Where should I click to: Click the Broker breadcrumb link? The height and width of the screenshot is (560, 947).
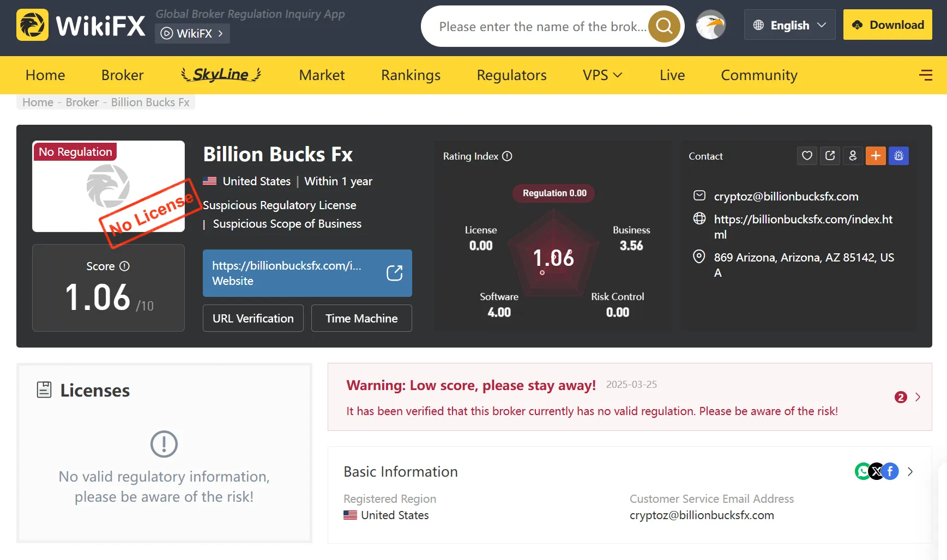point(82,102)
